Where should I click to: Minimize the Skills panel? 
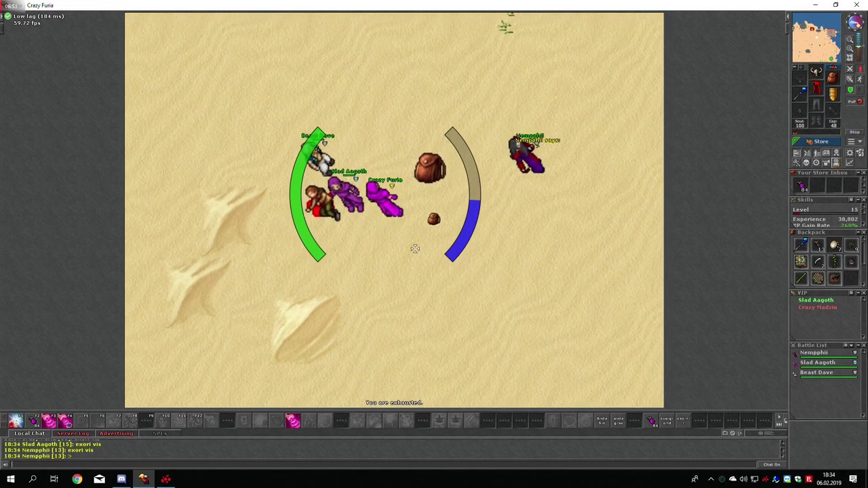click(x=857, y=200)
